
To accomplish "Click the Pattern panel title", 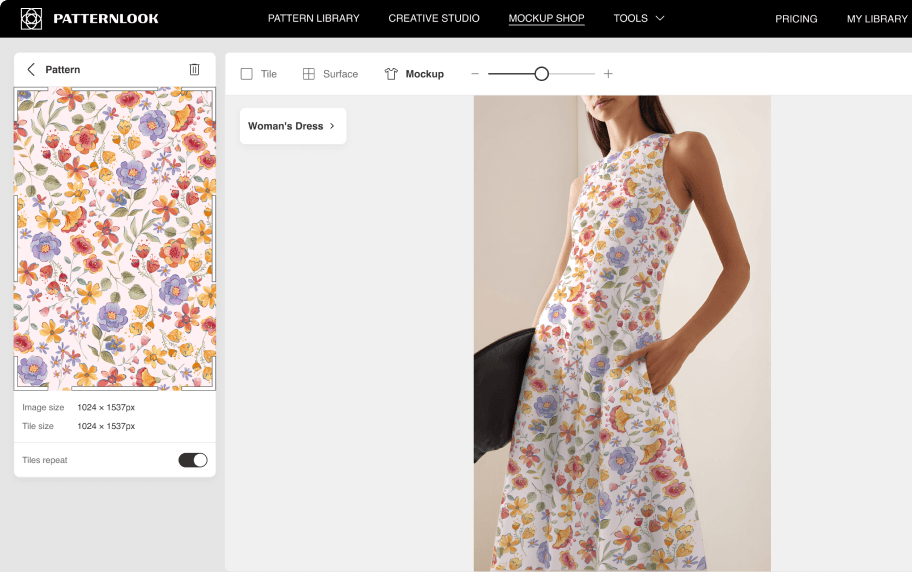I will click(63, 70).
